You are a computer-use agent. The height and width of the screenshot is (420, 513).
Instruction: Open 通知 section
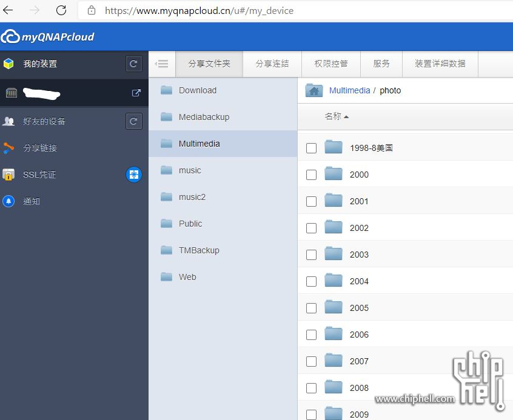[x=32, y=201]
